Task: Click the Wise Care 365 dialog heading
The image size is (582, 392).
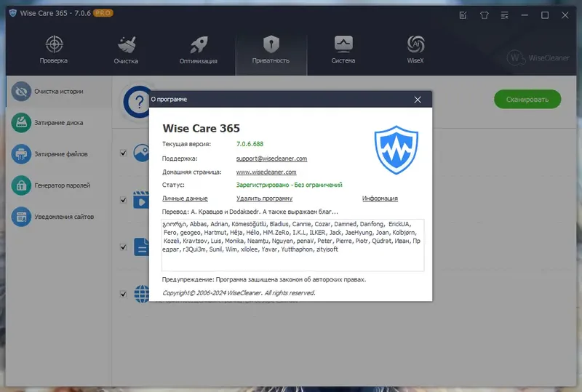Action: (202, 129)
